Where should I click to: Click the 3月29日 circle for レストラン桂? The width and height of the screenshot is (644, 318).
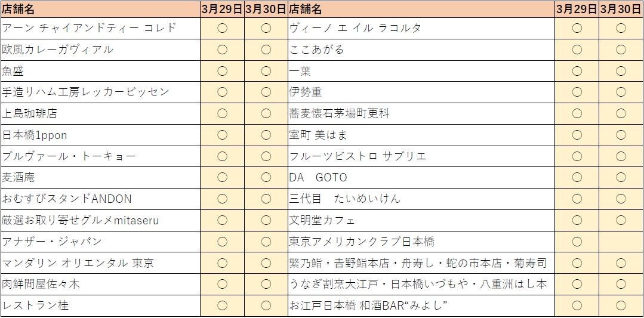(x=222, y=305)
